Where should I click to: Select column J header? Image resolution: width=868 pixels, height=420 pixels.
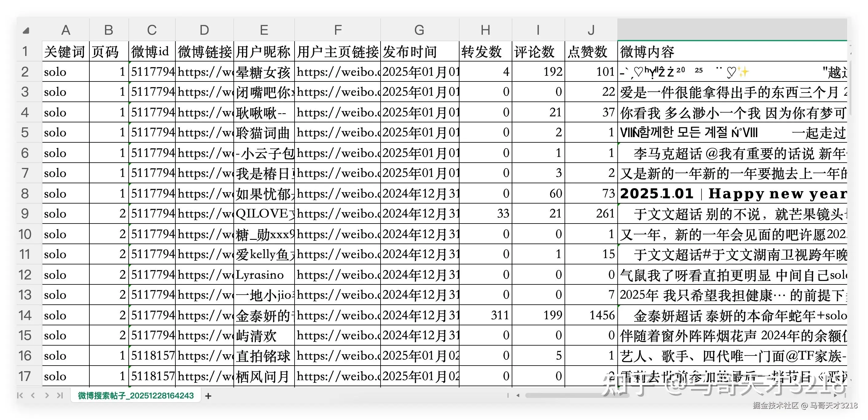pyautogui.click(x=591, y=30)
